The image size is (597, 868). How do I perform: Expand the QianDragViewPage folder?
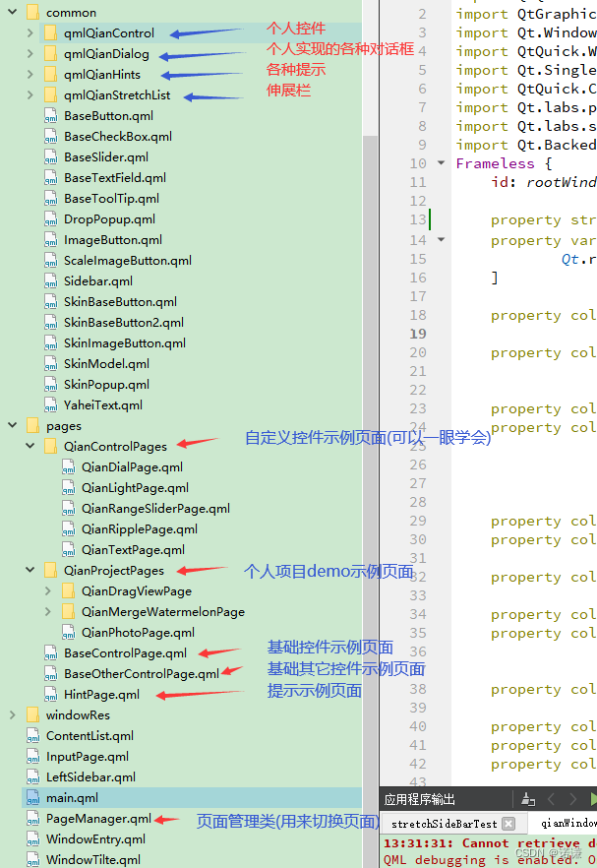point(47,591)
